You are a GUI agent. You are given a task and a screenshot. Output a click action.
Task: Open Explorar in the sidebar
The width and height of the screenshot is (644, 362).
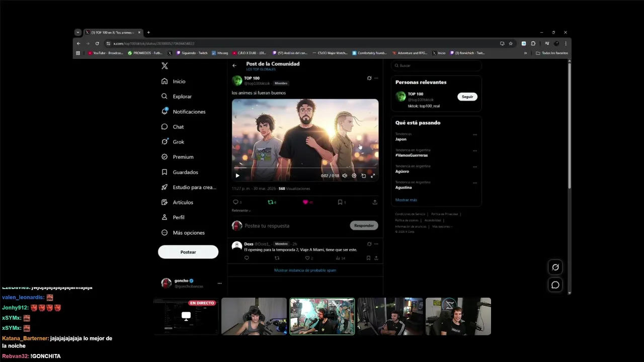click(x=177, y=96)
